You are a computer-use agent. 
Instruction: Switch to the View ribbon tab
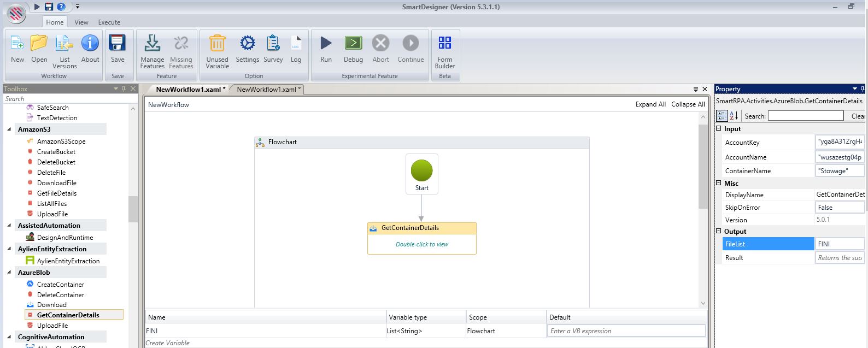[81, 22]
